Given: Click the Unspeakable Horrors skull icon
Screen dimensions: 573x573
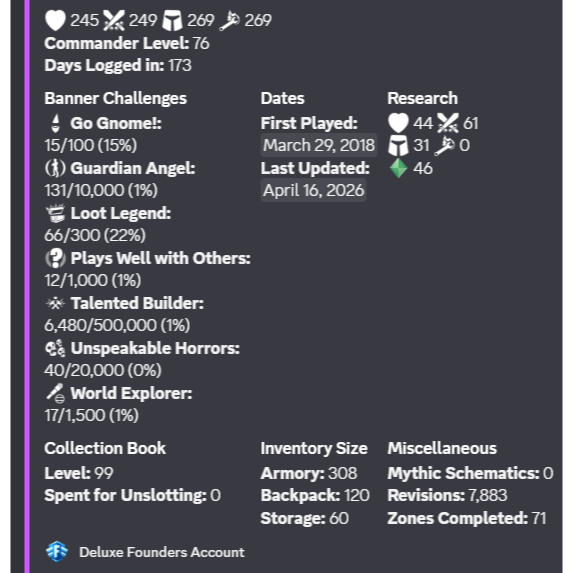Looking at the screenshot, I should tap(55, 348).
